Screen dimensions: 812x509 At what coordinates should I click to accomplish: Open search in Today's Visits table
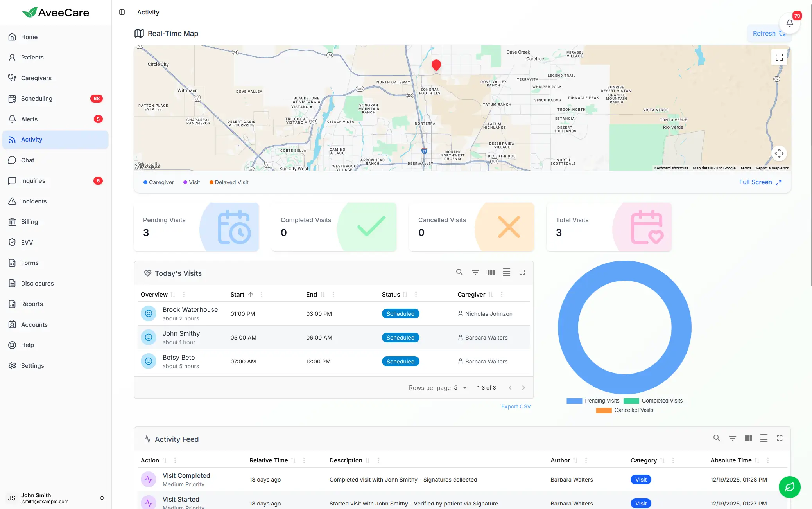[x=459, y=272]
